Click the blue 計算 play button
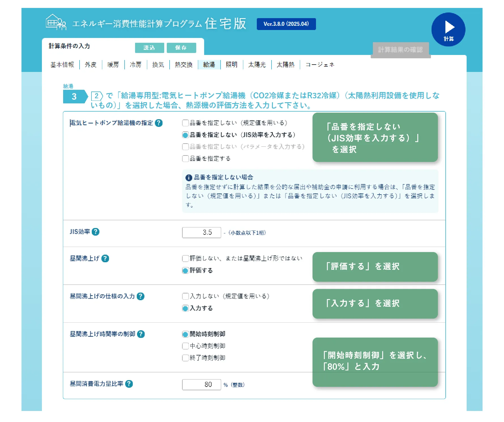 (x=448, y=29)
